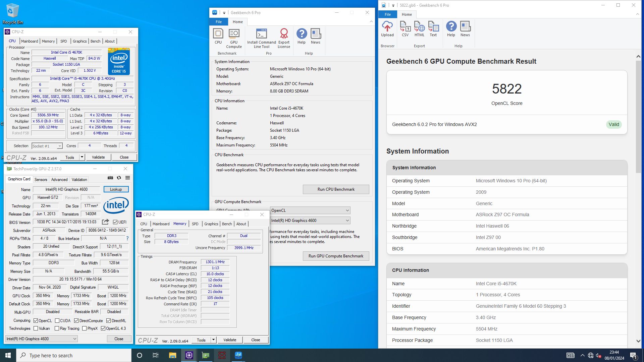Click vertical scrollbar thumb in result window

pos(638,117)
